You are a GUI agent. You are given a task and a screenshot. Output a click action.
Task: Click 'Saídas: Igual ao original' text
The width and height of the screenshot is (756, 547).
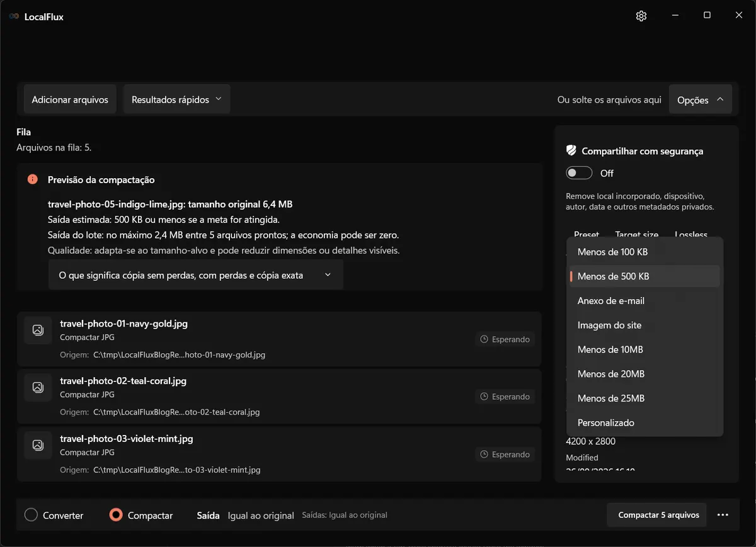pos(345,515)
